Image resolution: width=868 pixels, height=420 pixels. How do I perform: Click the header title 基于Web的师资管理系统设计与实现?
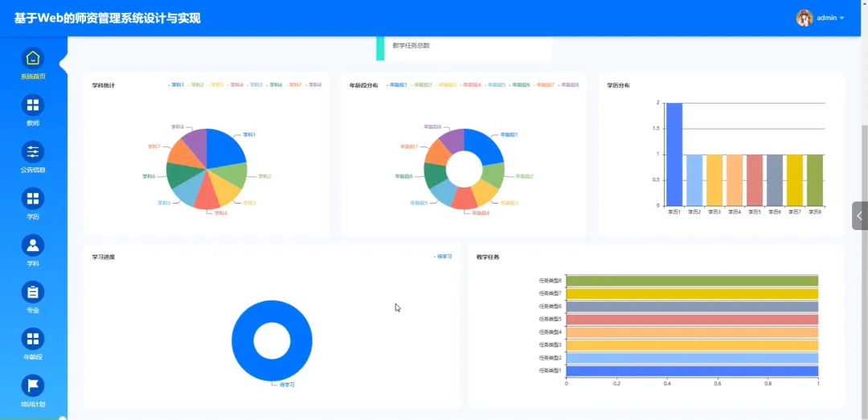(x=108, y=19)
